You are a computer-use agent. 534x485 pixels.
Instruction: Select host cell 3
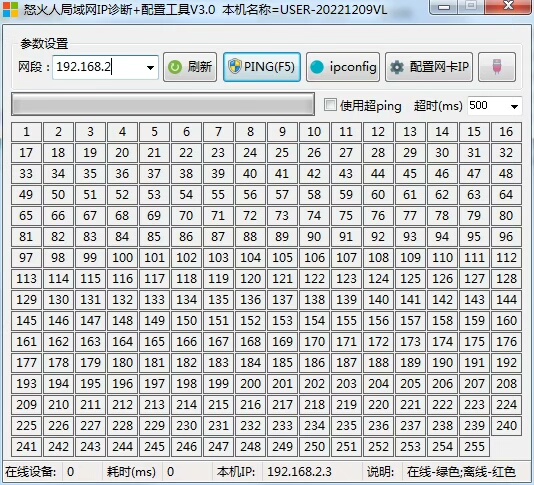point(91,132)
